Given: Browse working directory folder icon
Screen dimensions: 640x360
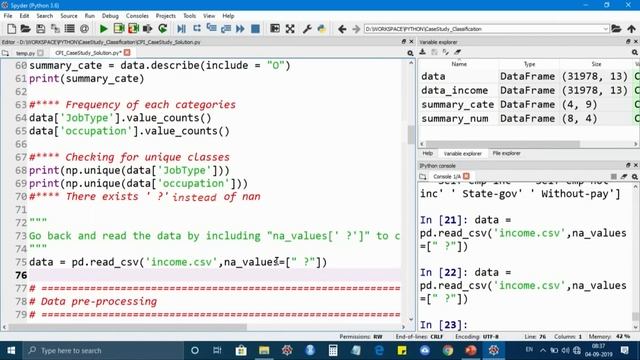Looking at the screenshot, I should click(x=616, y=29).
